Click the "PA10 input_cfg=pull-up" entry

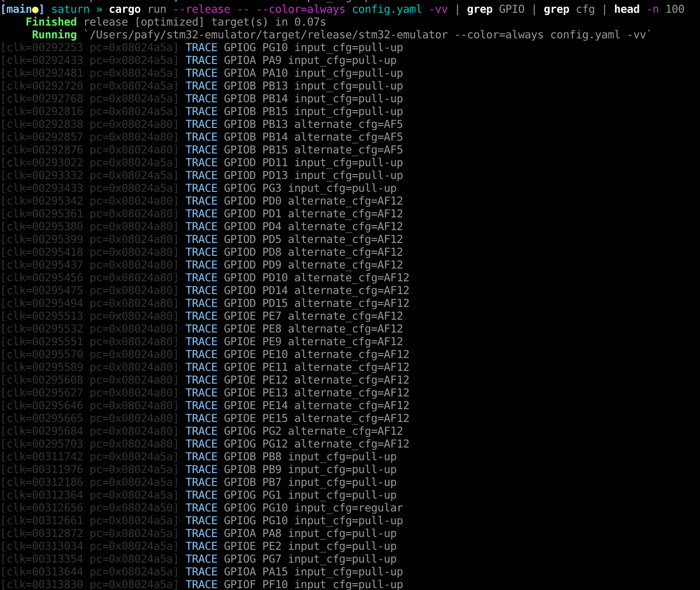point(333,73)
